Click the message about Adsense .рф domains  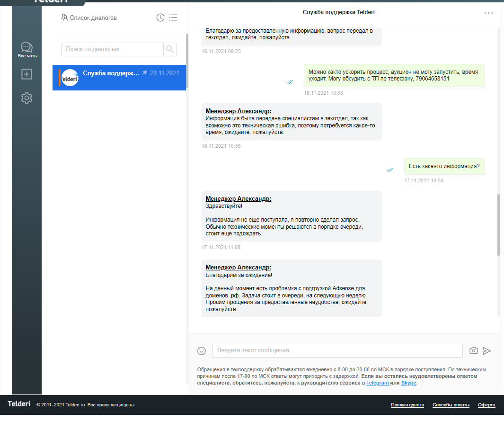[292, 288]
